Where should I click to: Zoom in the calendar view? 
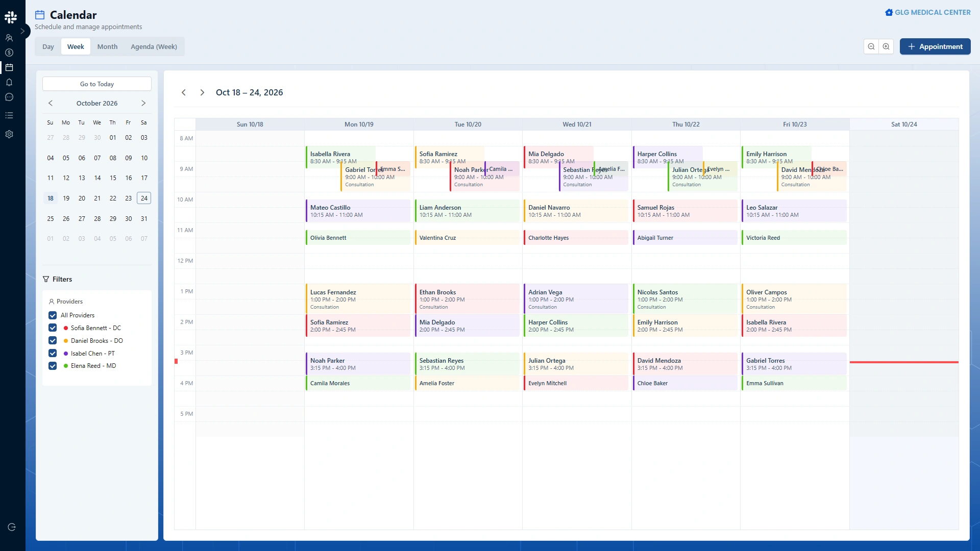886,46
